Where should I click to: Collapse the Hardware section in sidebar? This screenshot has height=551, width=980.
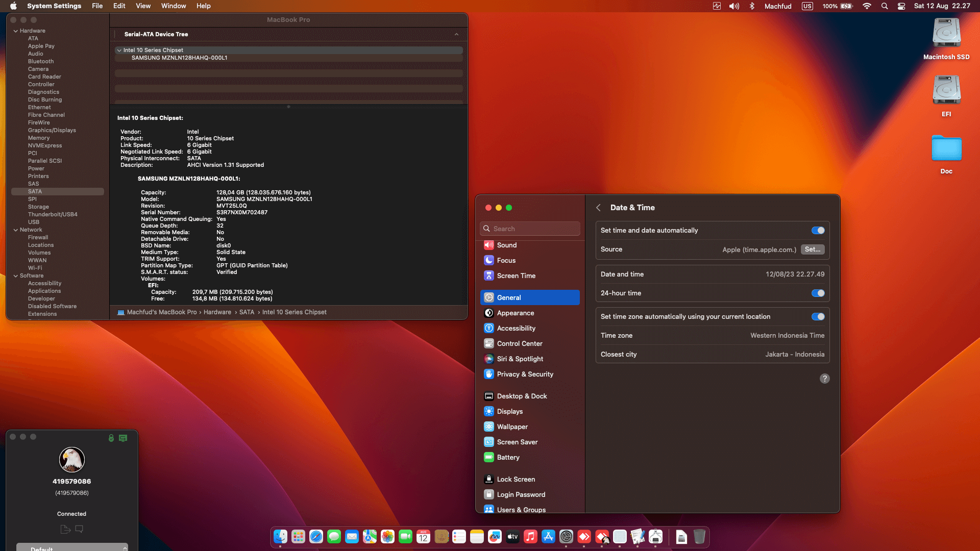tap(16, 31)
